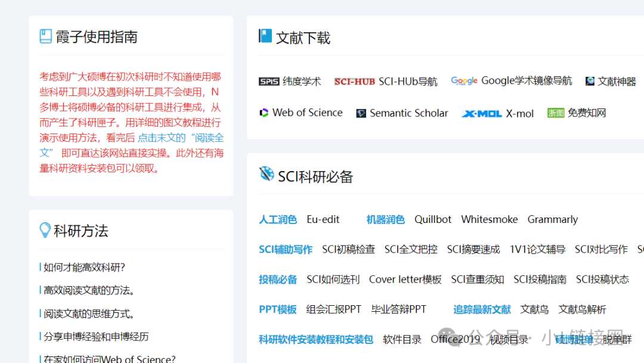Open 如何才能高效科研? article
Screen dimensions: 644x363
(x=84, y=267)
